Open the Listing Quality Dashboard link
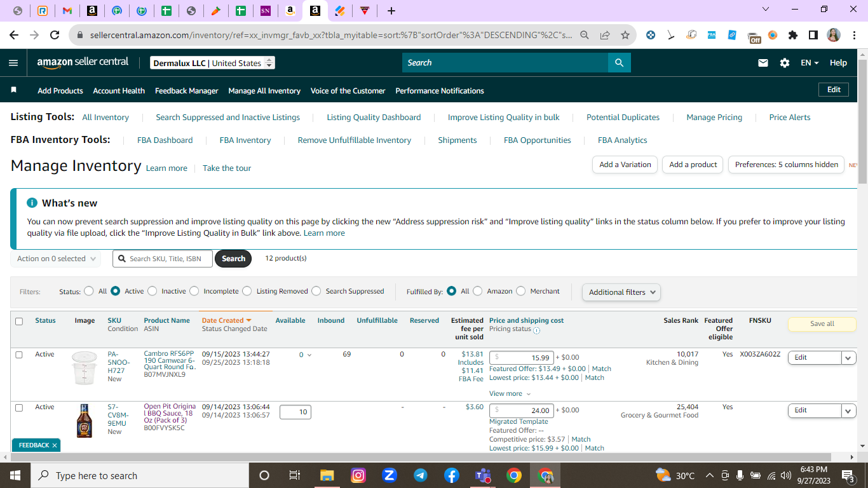Image resolution: width=868 pixels, height=488 pixels. [374, 118]
